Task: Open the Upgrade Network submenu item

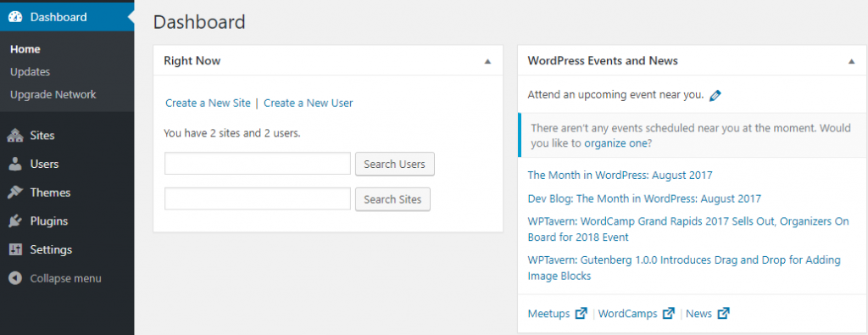Action: pos(53,95)
